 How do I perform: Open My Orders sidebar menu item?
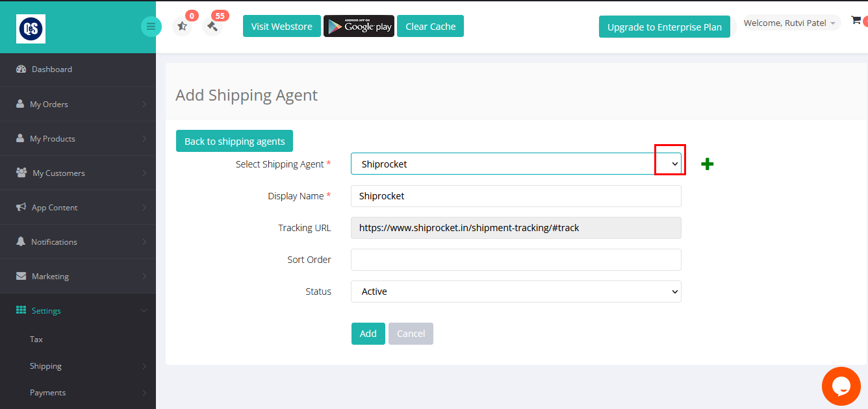pyautogui.click(x=78, y=104)
